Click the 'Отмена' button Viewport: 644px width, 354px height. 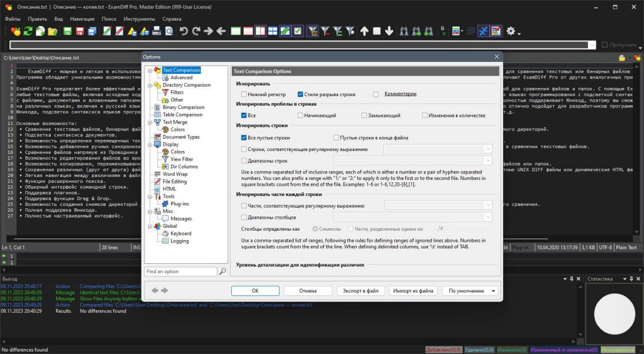pyautogui.click(x=308, y=291)
